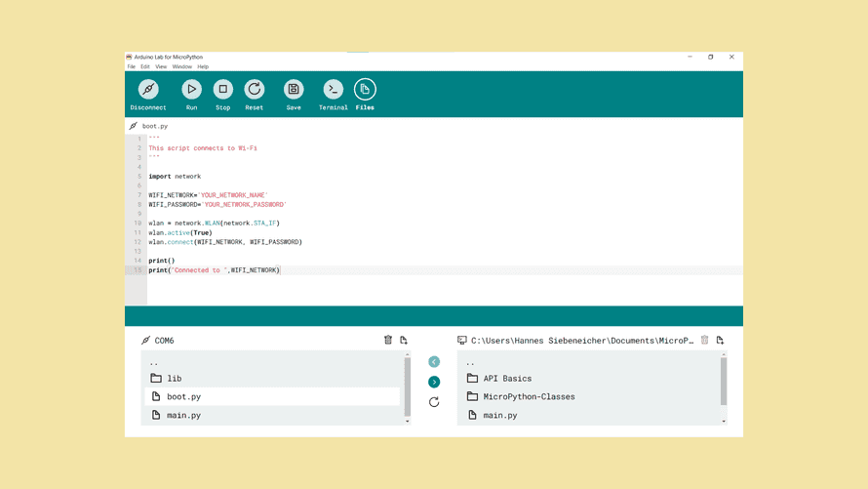
Task: Create new file in computer folder
Action: coord(720,341)
